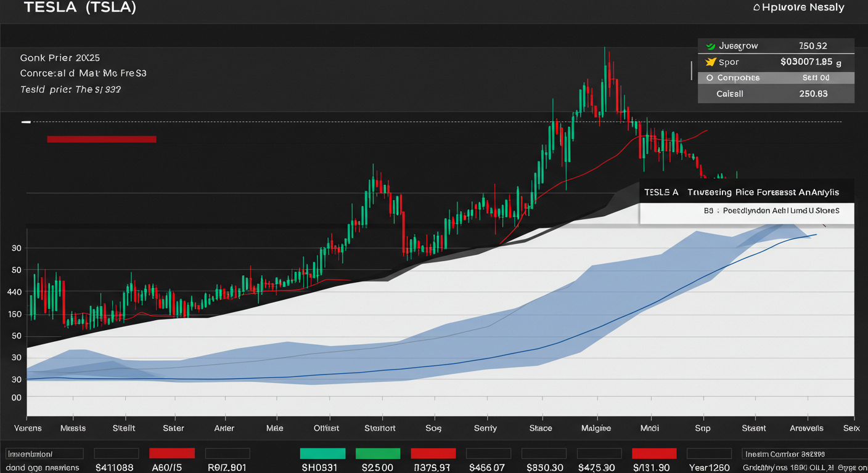Click the R9/Z.901 value
Screen dimensions: 868x473
pos(226,467)
